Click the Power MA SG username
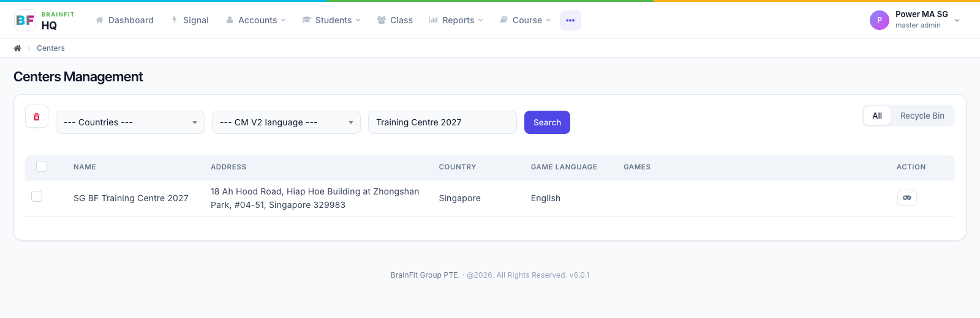This screenshot has width=980, height=318. pos(922,14)
